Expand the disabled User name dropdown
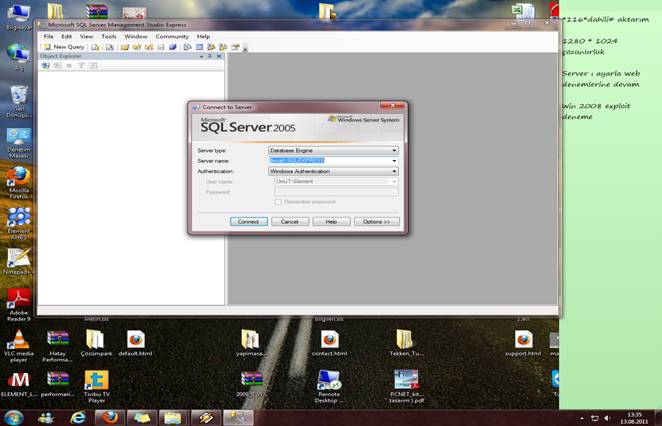The height and width of the screenshot is (426, 662). click(x=394, y=182)
